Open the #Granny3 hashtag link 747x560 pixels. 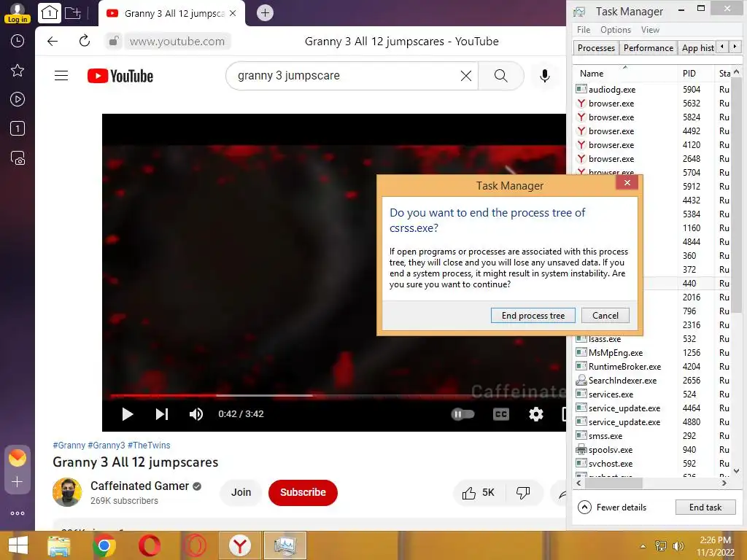[107, 446]
